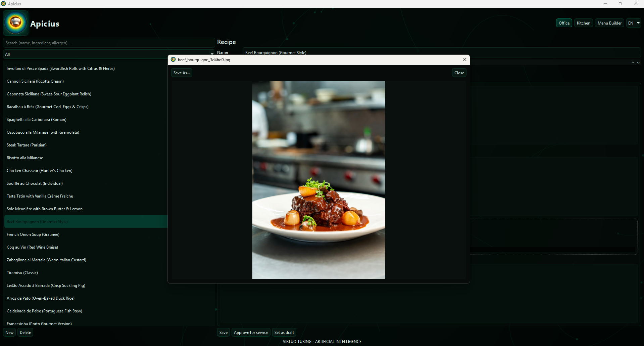Select the Tiramisu (Classic) recipe
Viewport: 644px width, 346px height.
[22, 272]
